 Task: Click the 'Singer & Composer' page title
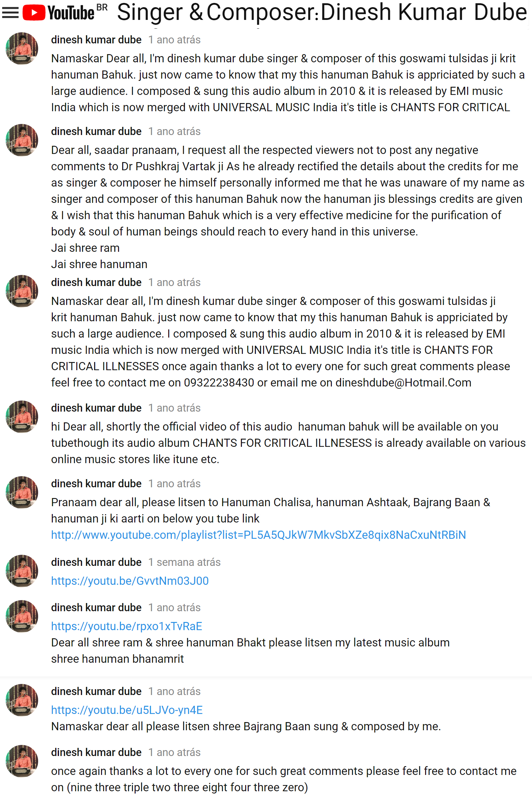(322, 12)
